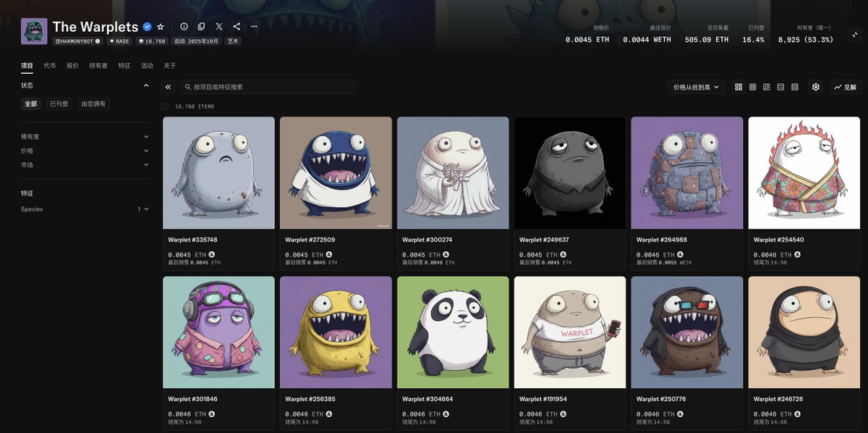Open the panda Warplet #304664 thumbnail
Image resolution: width=868 pixels, height=433 pixels.
[453, 332]
